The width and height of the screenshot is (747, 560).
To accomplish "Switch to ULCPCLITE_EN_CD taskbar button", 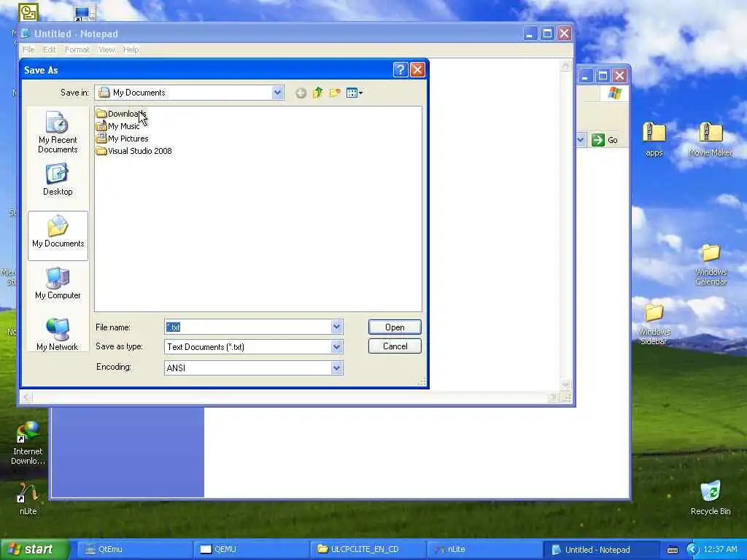I will tap(368, 550).
